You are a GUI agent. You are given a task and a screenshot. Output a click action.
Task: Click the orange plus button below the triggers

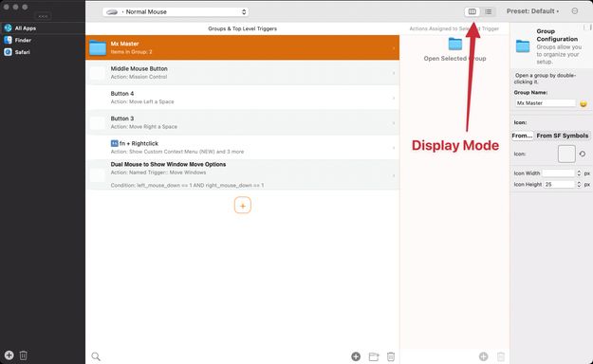(x=243, y=206)
